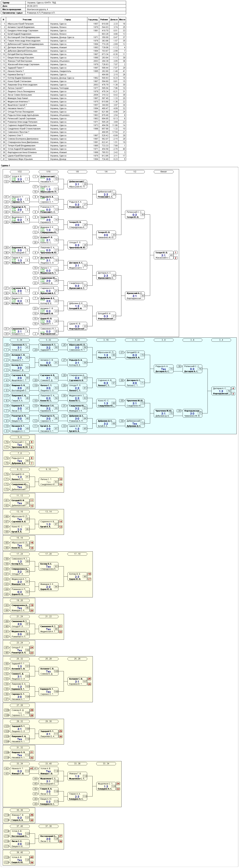Screen dimensions: 240x868
Task: Click the name 'Сандуленко Юрий Станиславович'
Action: [x=24, y=128]
